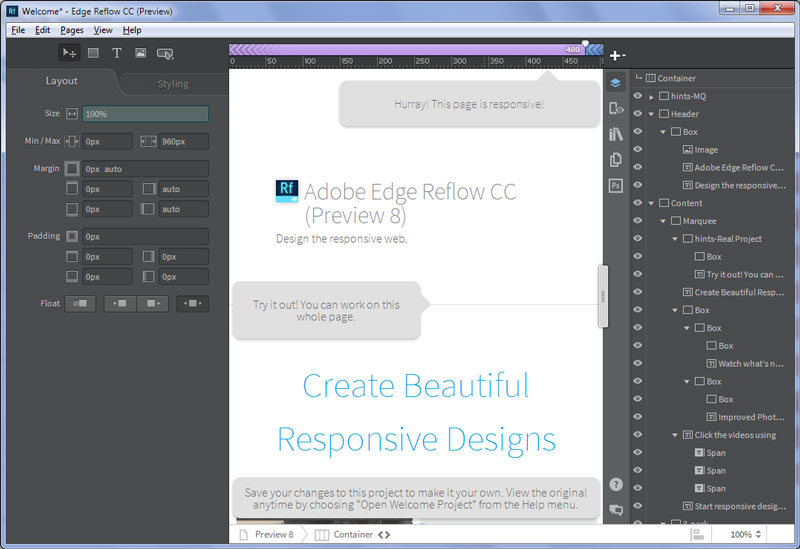Select the Container root in the tree
Viewport: 800px width, 549px height.
[676, 79]
